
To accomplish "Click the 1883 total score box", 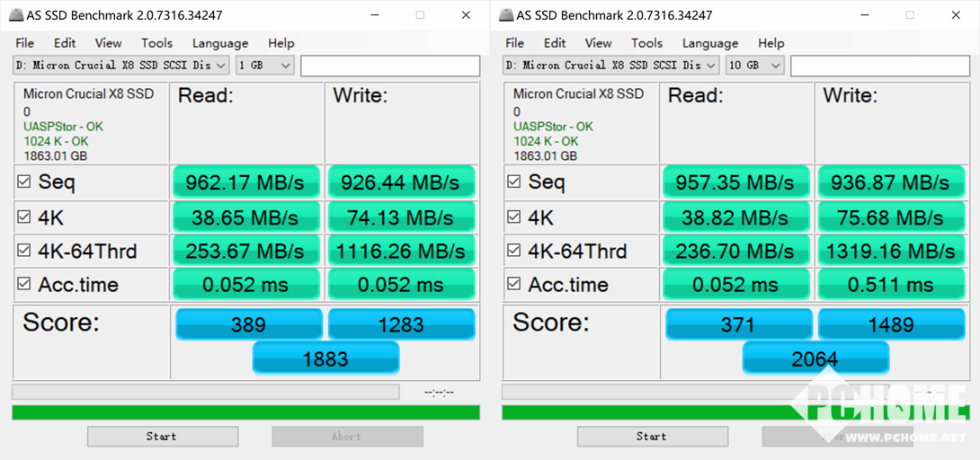I will (325, 358).
